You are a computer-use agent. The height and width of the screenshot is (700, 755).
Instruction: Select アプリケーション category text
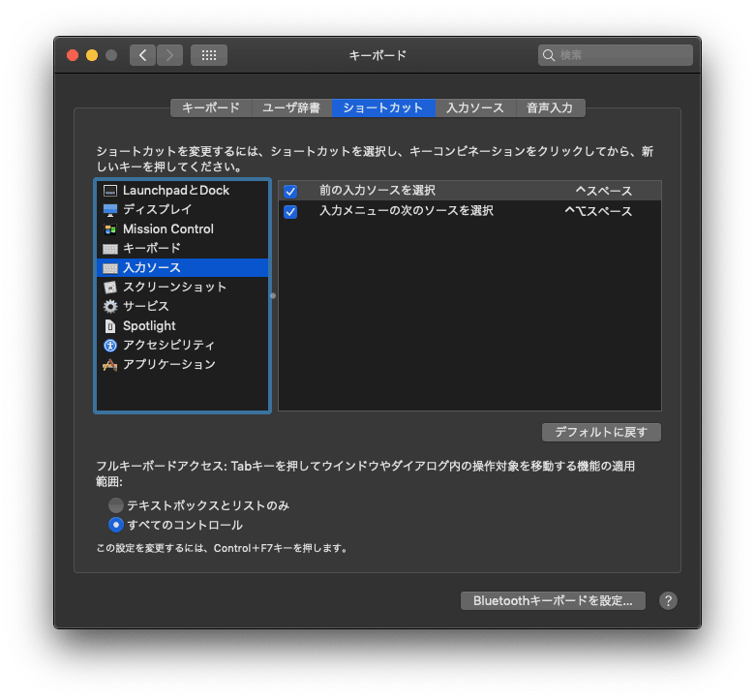(169, 365)
